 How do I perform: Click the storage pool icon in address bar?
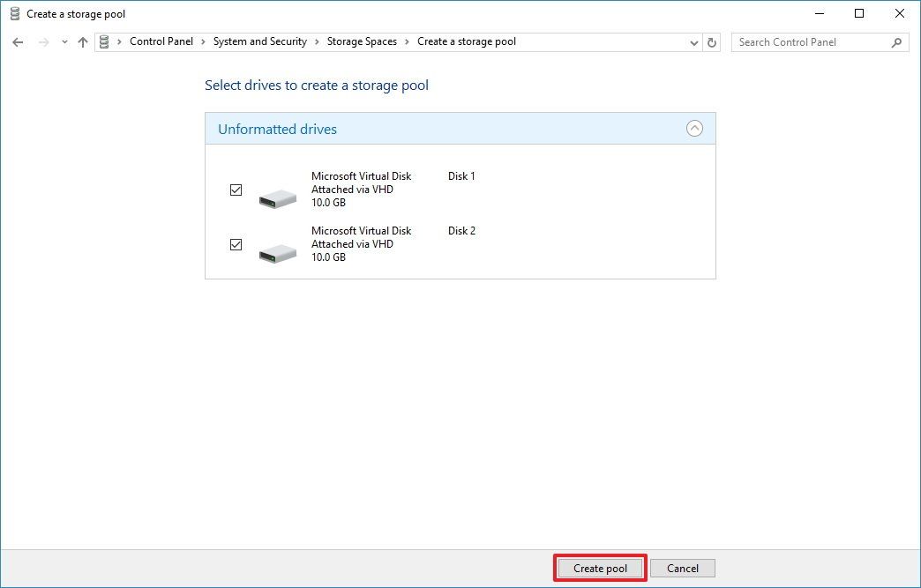(x=104, y=41)
